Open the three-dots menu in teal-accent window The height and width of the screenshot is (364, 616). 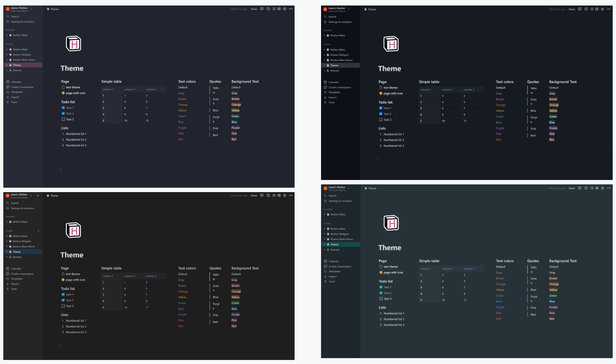click(609, 188)
